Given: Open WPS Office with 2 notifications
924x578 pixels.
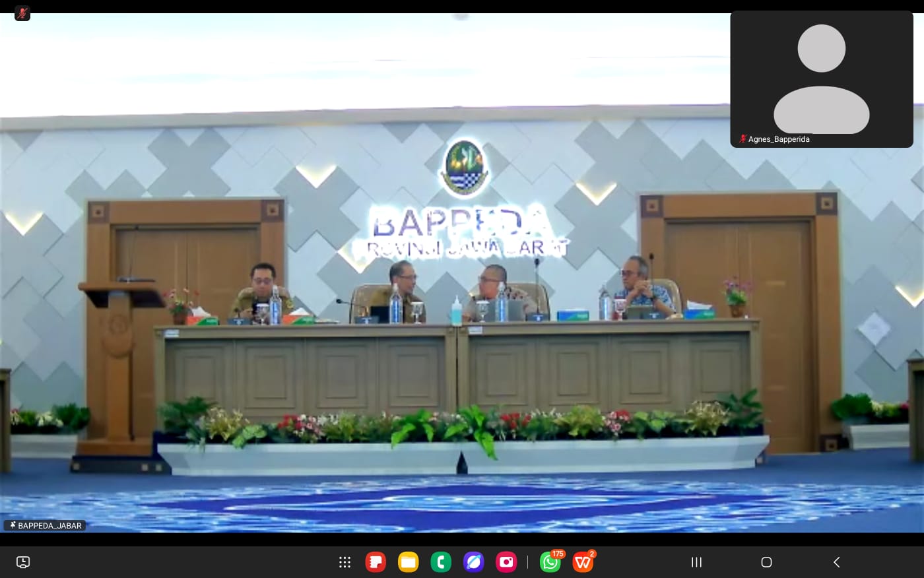Looking at the screenshot, I should [x=583, y=562].
